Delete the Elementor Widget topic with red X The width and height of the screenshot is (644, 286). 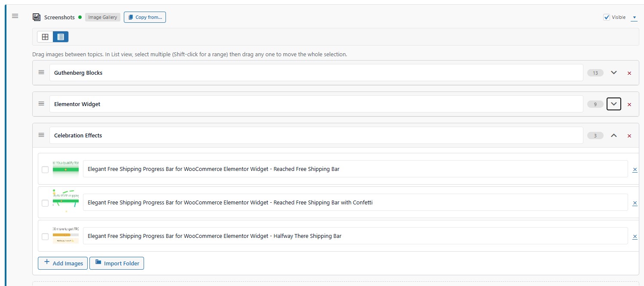tap(629, 104)
